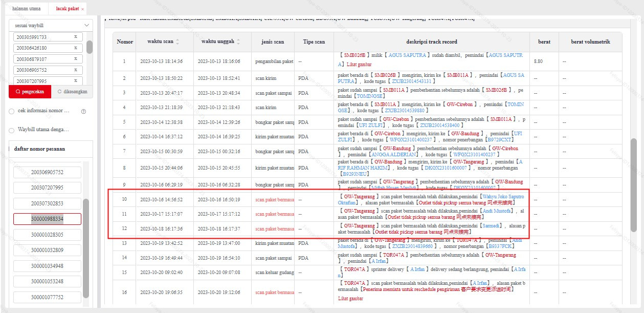The height and width of the screenshot is (313, 644).
Task: Select order number 300001077752
Action: tap(47, 297)
